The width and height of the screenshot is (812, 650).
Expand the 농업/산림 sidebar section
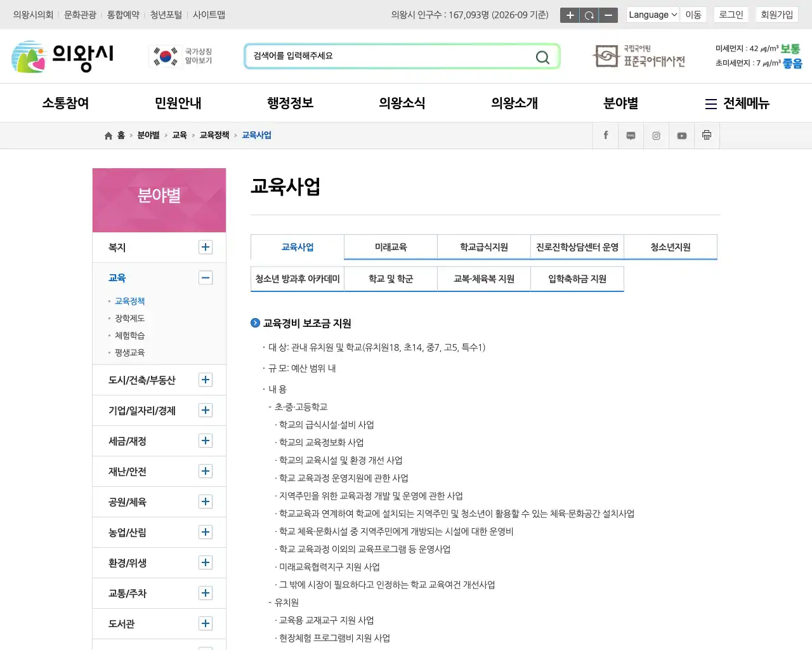pos(206,533)
